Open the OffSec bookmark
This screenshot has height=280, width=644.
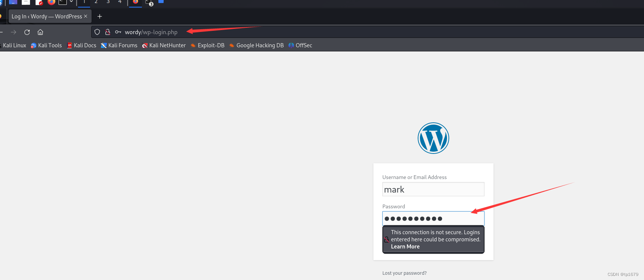point(300,45)
